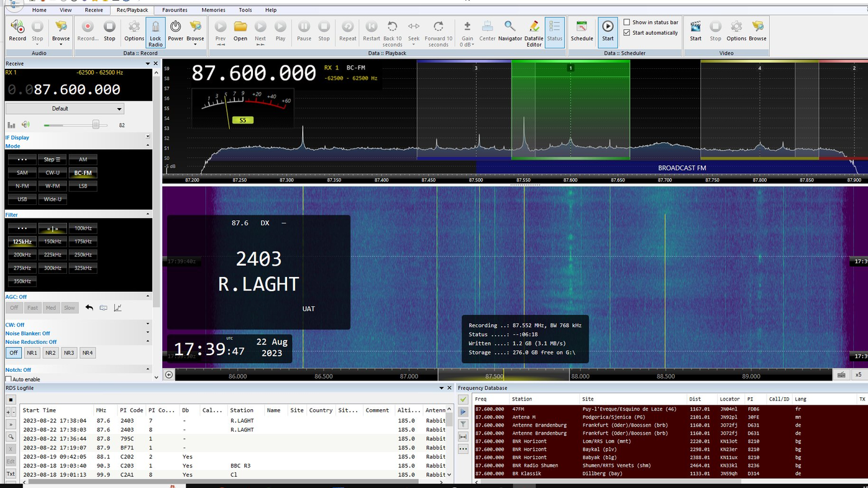The width and height of the screenshot is (868, 488).
Task: Uncheck Start automatically checkbox
Action: [627, 33]
